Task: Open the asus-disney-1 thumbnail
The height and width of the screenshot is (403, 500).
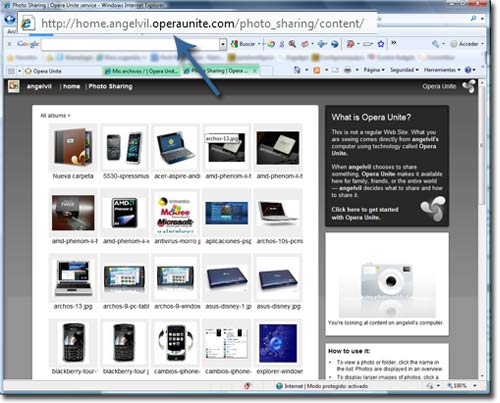Action: tap(227, 278)
